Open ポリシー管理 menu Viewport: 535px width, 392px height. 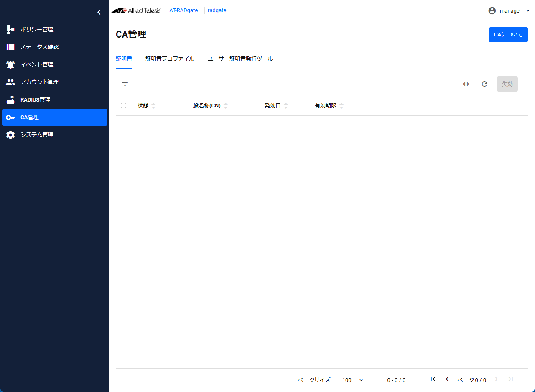(55, 29)
